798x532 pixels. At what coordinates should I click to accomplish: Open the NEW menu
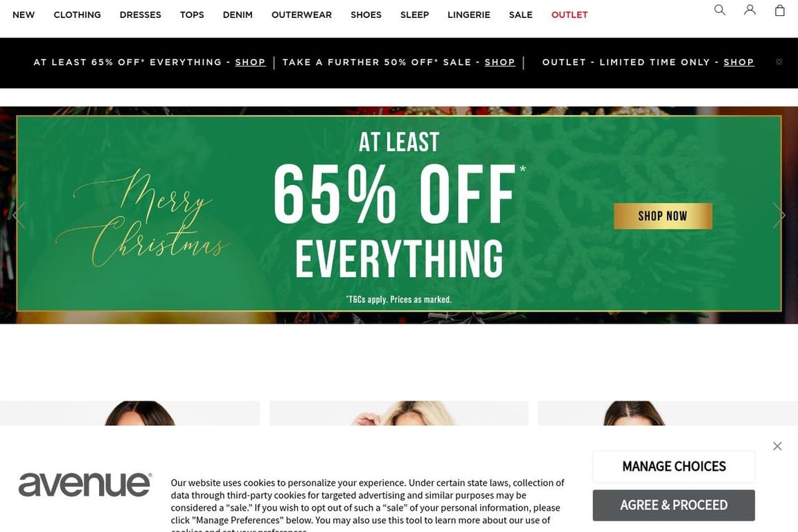pyautogui.click(x=24, y=15)
